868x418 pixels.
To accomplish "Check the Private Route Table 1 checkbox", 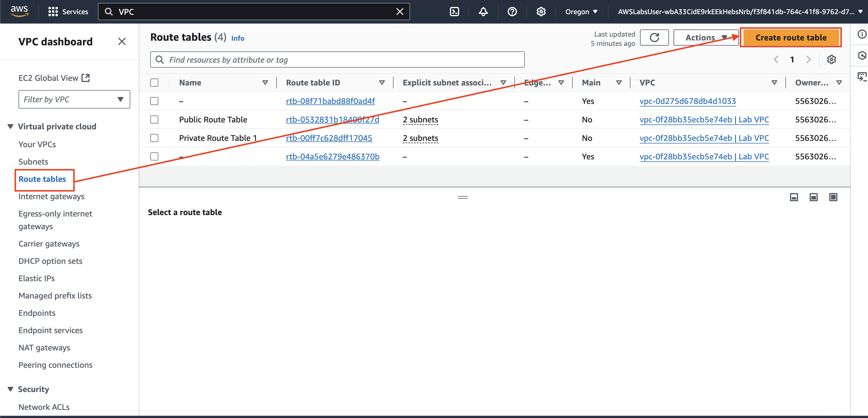I will [154, 138].
